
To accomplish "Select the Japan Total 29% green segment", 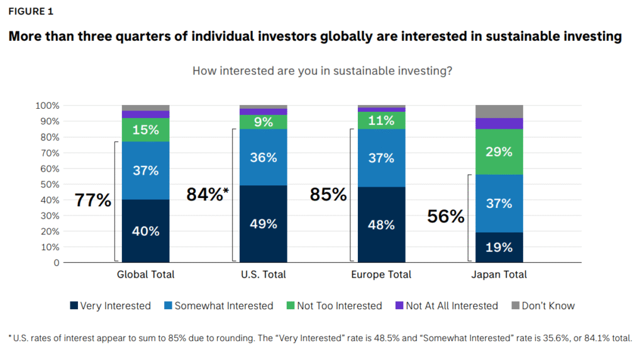I will coord(499,151).
